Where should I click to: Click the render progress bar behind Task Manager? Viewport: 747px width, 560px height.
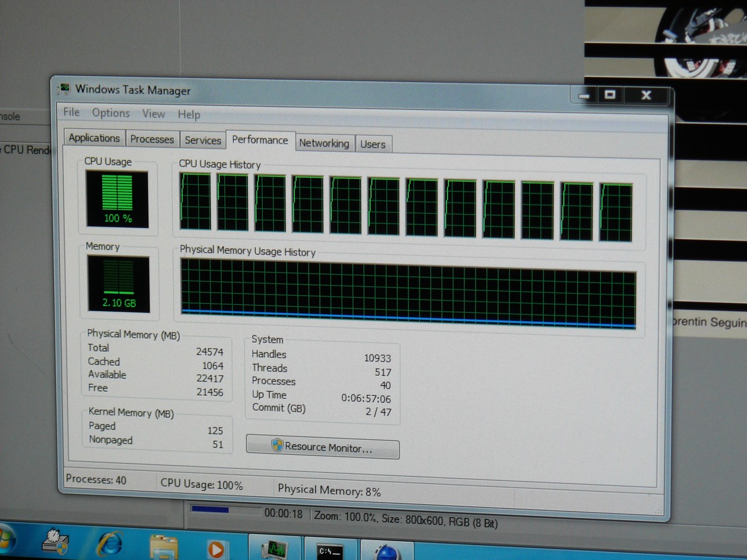pyautogui.click(x=225, y=510)
